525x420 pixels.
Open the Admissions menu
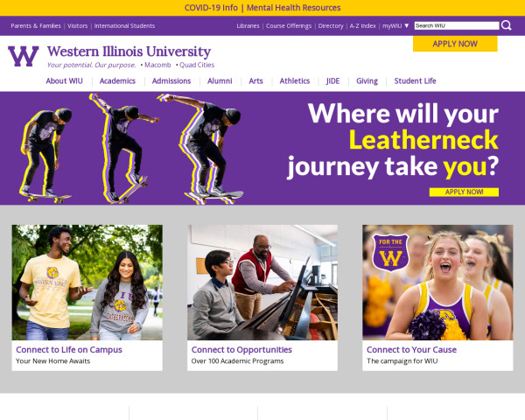tap(171, 81)
